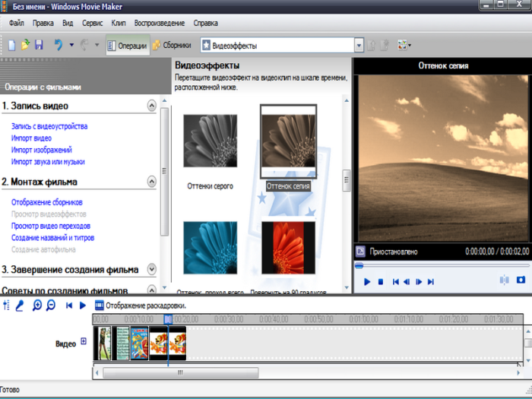Open the Видеоэффекты collection combo box

pyautogui.click(x=282, y=45)
